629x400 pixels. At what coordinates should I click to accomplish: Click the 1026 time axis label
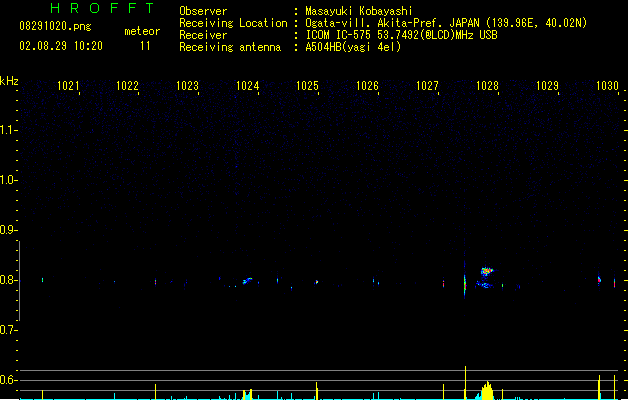coord(367,86)
